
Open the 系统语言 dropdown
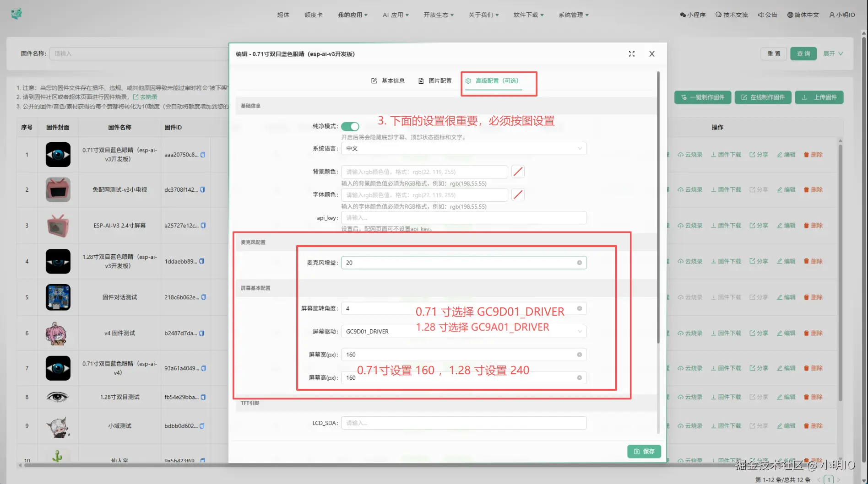pos(464,148)
